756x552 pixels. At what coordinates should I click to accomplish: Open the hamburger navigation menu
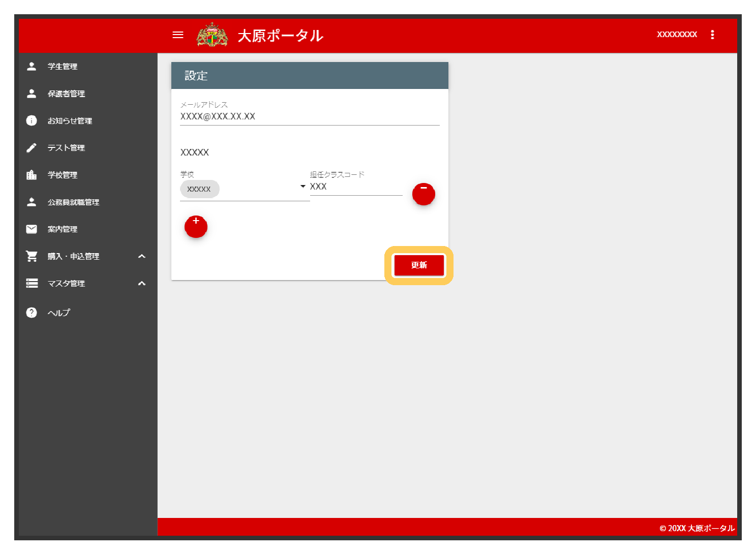[x=178, y=35]
